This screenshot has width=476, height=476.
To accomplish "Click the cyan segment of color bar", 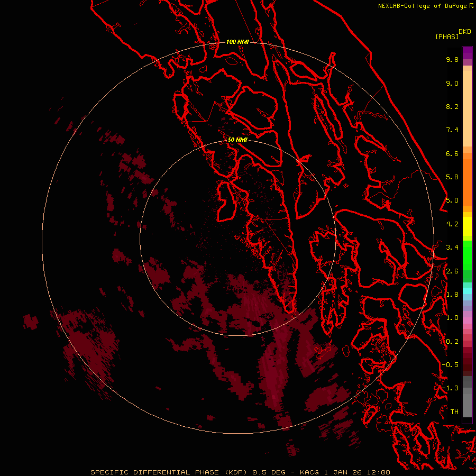I will [467, 291].
